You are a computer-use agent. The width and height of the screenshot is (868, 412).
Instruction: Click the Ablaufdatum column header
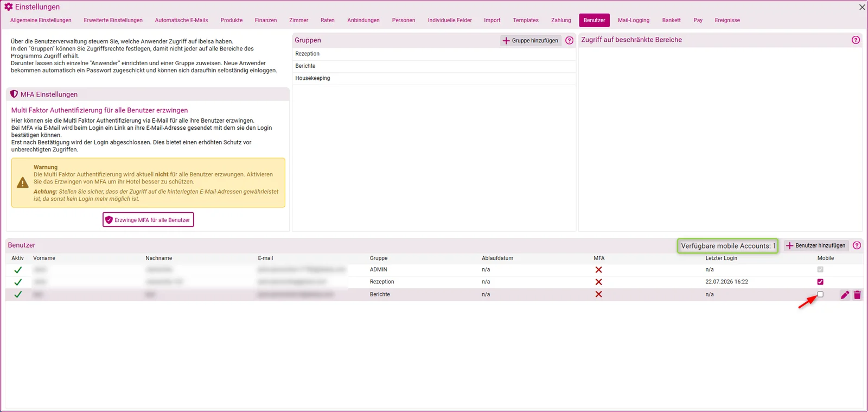click(x=497, y=258)
